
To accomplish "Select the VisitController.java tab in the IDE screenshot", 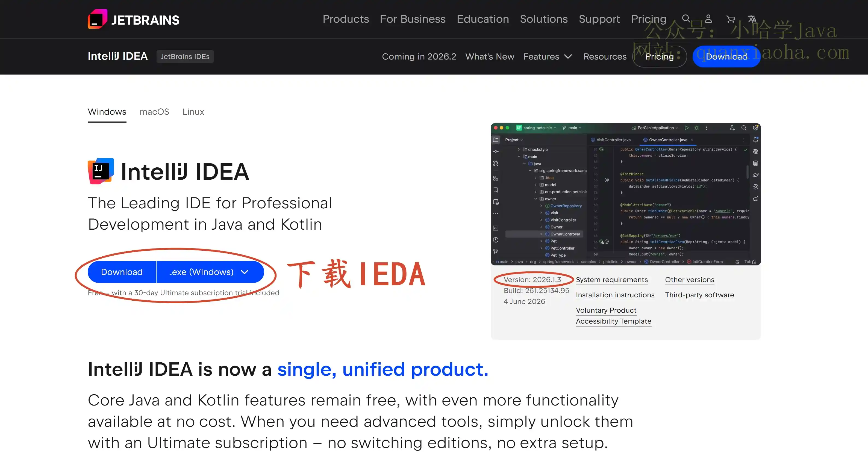I will pos(611,140).
